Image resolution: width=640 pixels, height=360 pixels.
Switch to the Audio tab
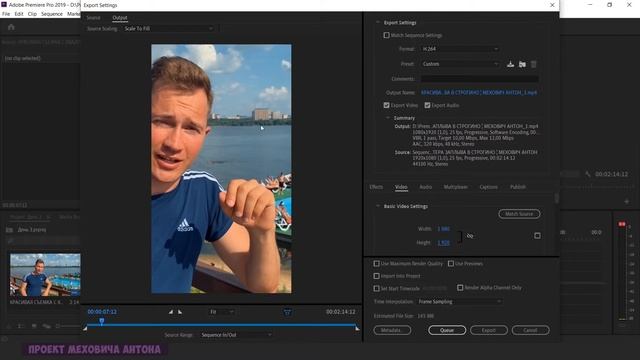click(x=425, y=187)
